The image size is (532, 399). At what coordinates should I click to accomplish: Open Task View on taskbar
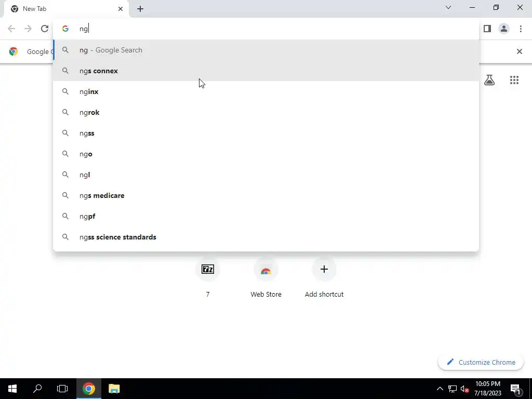pyautogui.click(x=62, y=389)
